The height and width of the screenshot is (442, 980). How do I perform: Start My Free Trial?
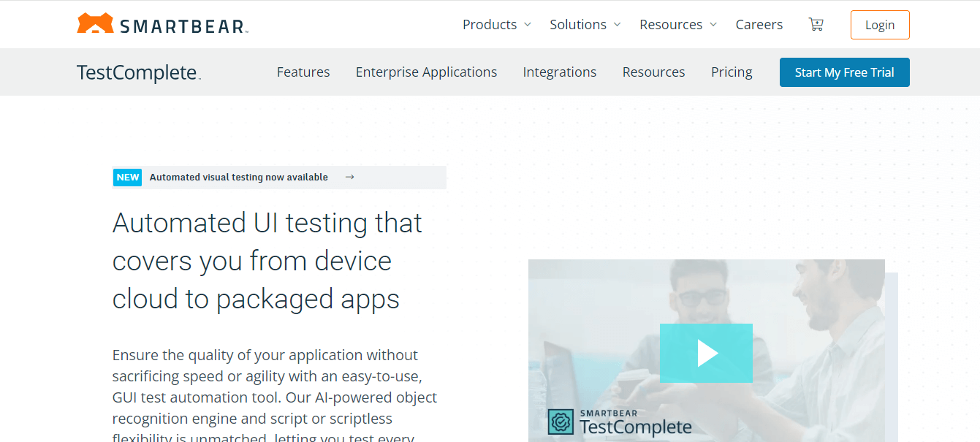[x=844, y=72]
